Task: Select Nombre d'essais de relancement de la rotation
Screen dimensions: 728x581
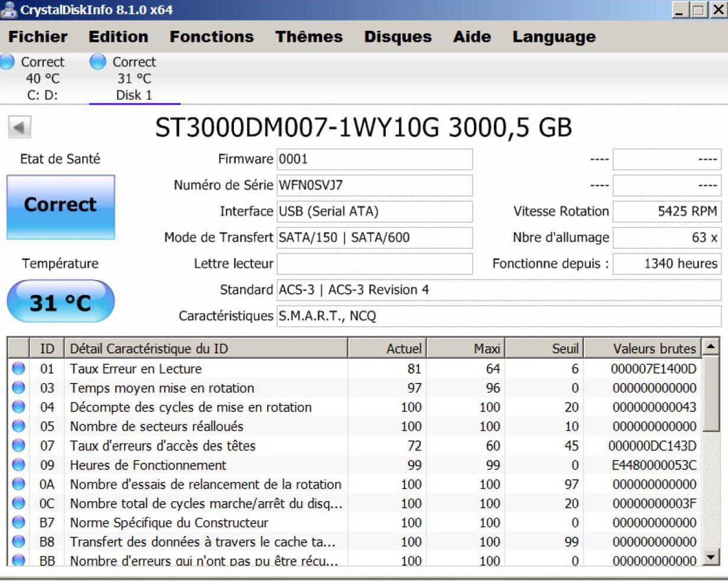Action: 355,484
